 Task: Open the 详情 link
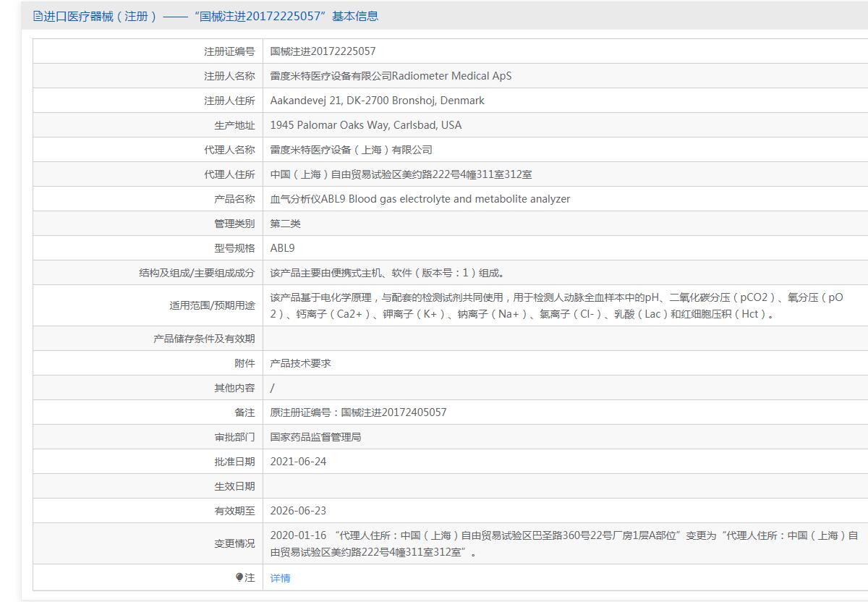click(280, 578)
